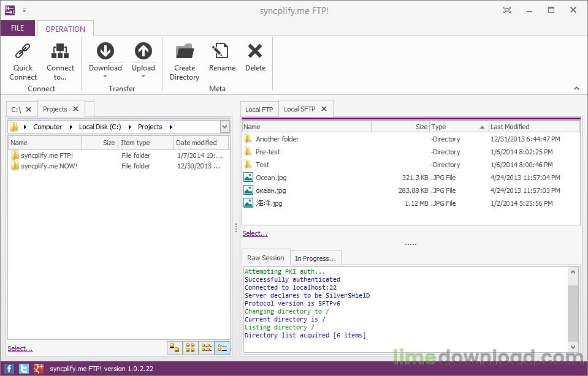Open the local path address bar dropdown
This screenshot has width=588, height=376.
point(224,126)
